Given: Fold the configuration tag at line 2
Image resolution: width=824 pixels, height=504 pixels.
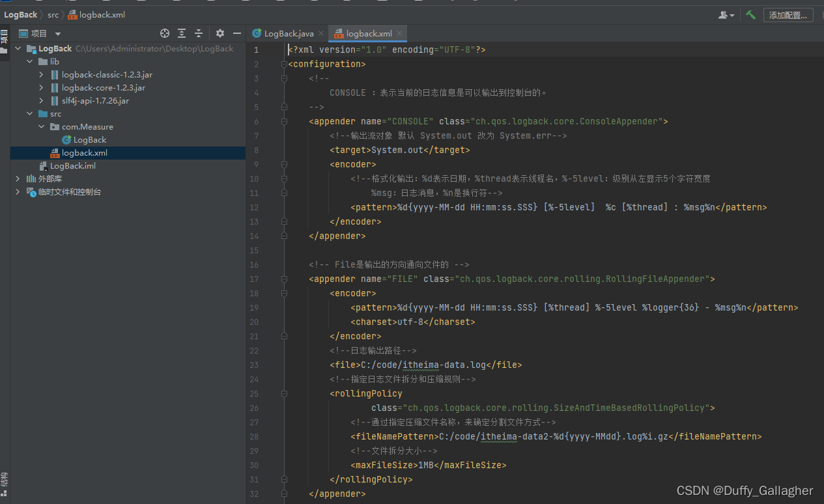Looking at the screenshot, I should [284, 64].
